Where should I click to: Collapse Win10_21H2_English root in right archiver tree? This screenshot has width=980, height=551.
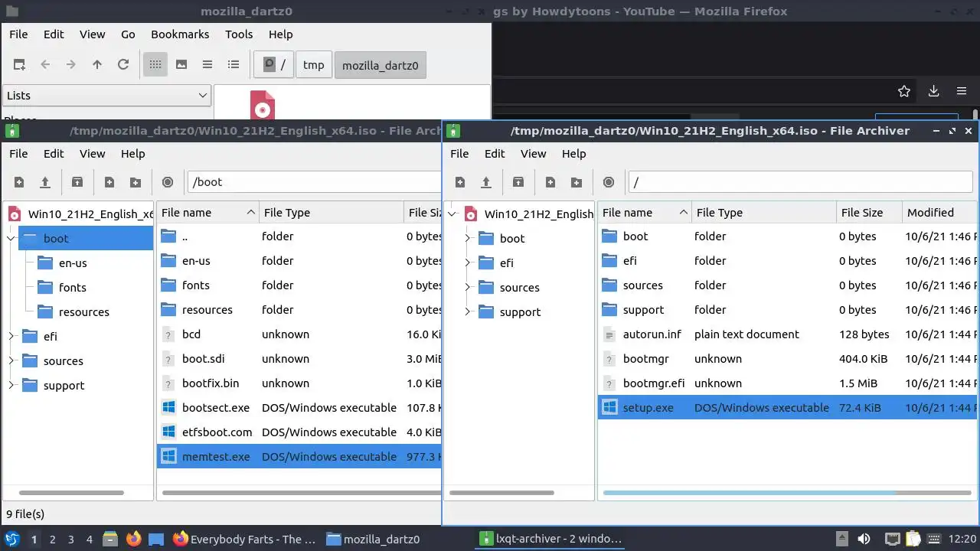coord(452,214)
